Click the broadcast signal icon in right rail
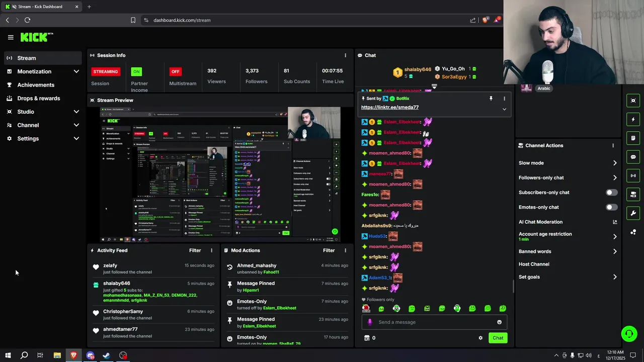The width and height of the screenshot is (644, 362). (x=633, y=175)
